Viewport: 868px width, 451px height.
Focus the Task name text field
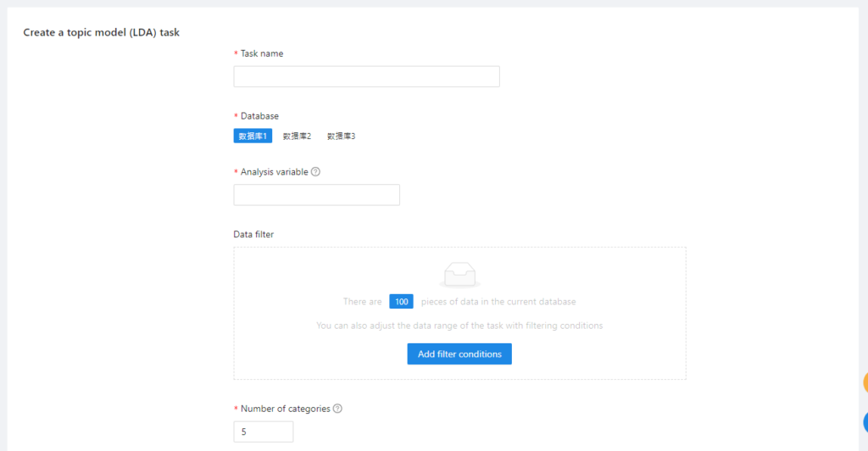366,77
